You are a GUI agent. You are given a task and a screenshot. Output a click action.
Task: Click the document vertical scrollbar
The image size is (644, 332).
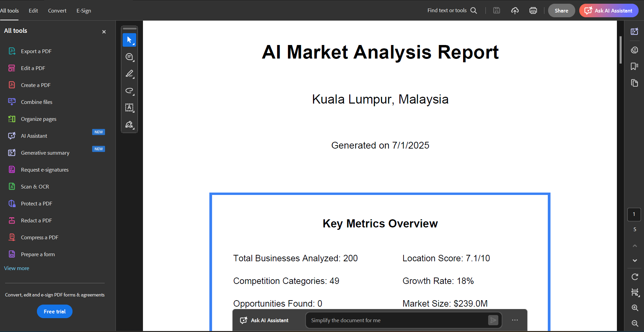621,50
